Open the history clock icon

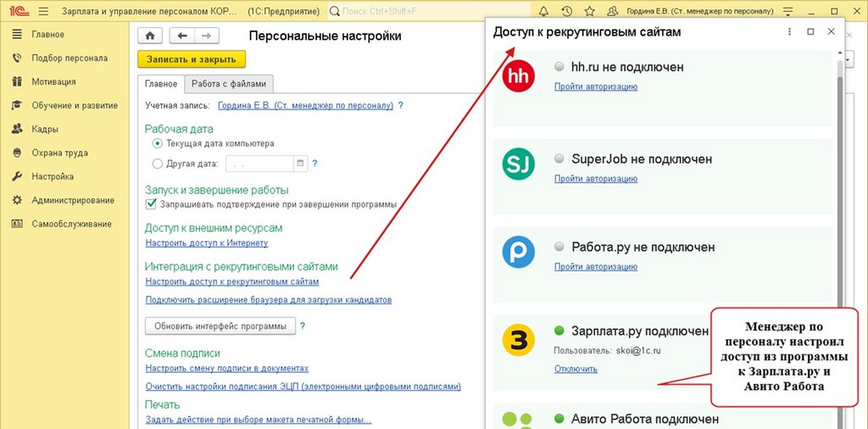[566, 11]
